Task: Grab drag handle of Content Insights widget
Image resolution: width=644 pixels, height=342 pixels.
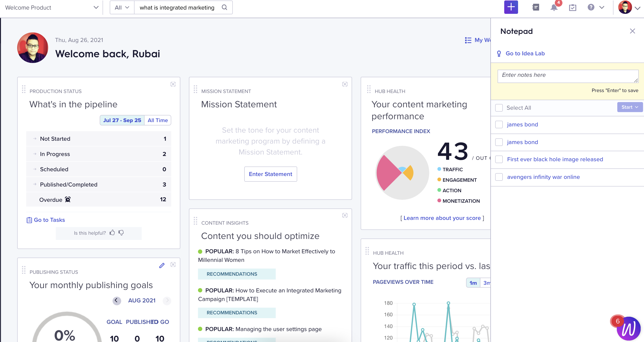Action: tap(196, 221)
